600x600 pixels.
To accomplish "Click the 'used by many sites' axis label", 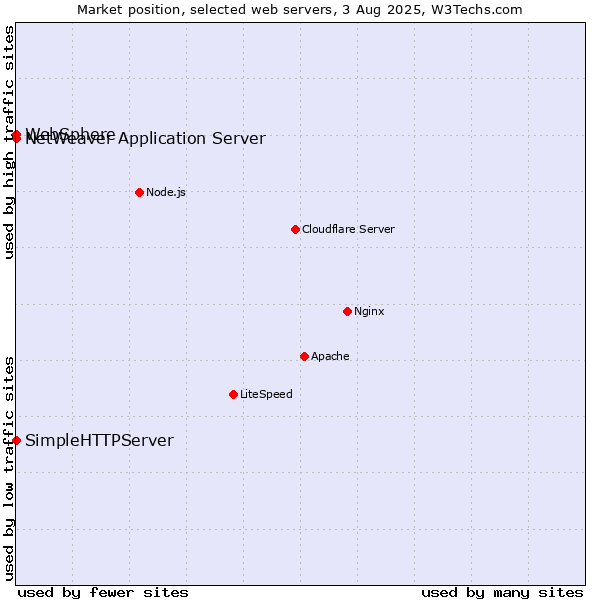I will click(502, 593).
